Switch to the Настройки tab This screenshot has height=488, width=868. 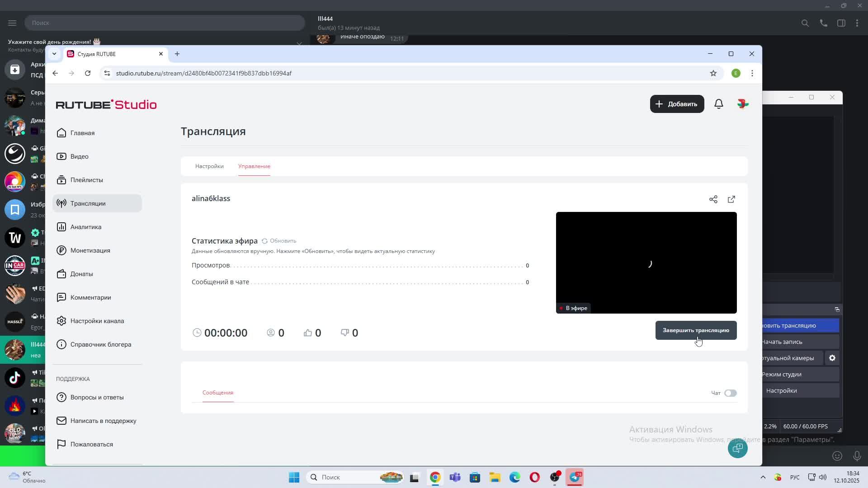point(209,166)
